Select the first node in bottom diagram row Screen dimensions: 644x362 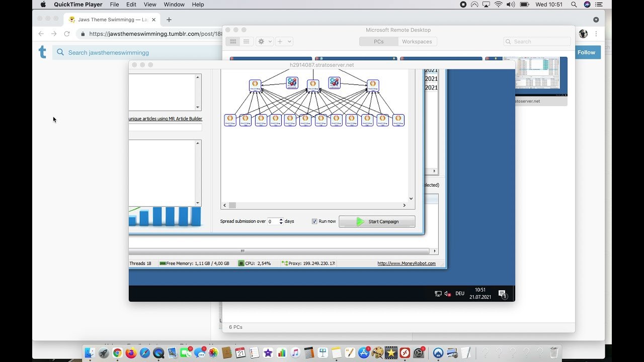coord(230,120)
